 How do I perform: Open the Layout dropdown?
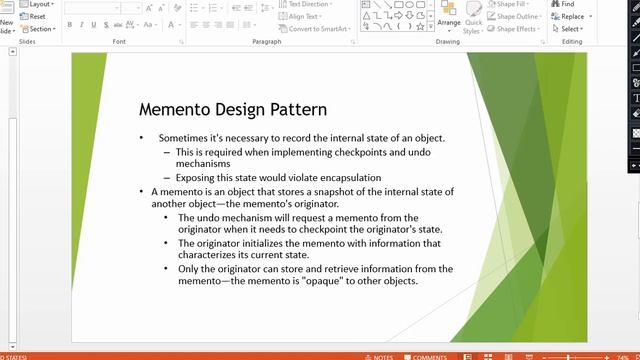[37, 4]
